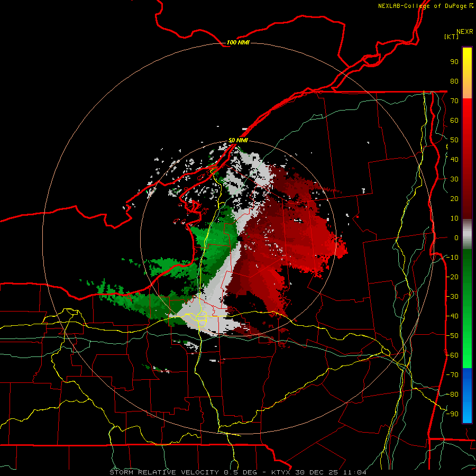Click the 11:04 time stamp
Viewport: 476px width, 476px height.
tap(354, 472)
